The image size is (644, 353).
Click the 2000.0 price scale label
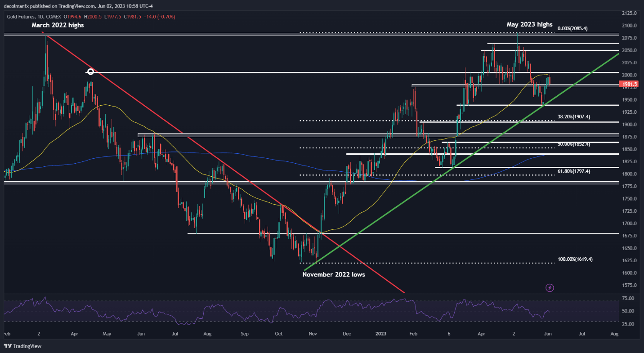[x=630, y=75]
